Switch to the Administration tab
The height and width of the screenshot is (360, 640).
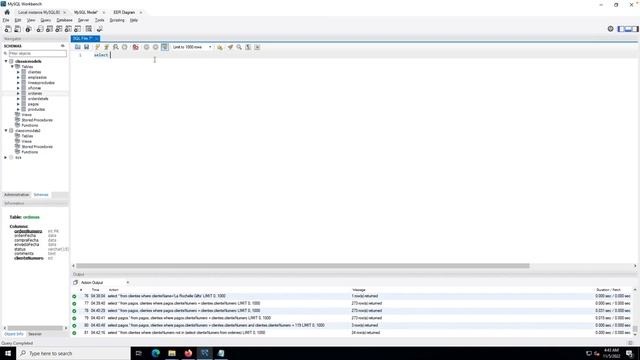(x=17, y=195)
